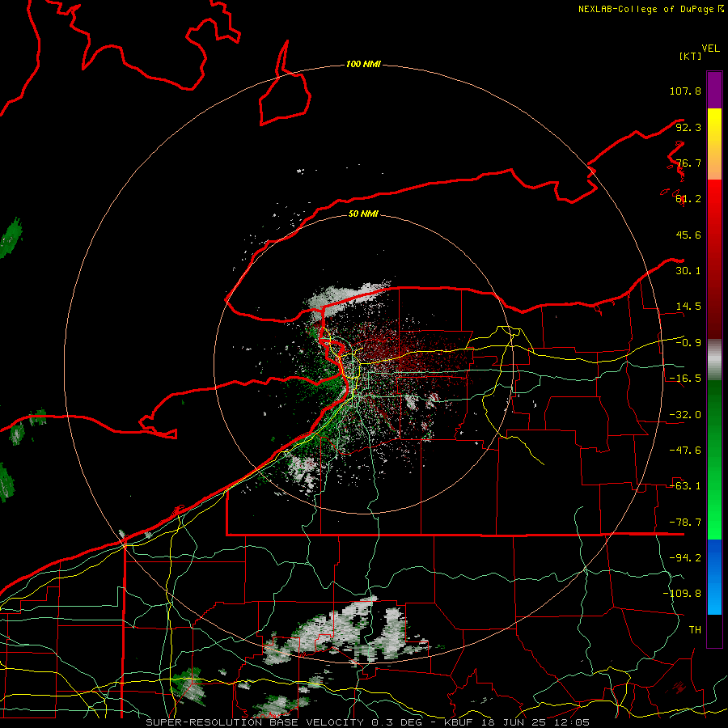This screenshot has height=728, width=728.
Task: Click the -32.0 velocity scale value
Action: (685, 415)
